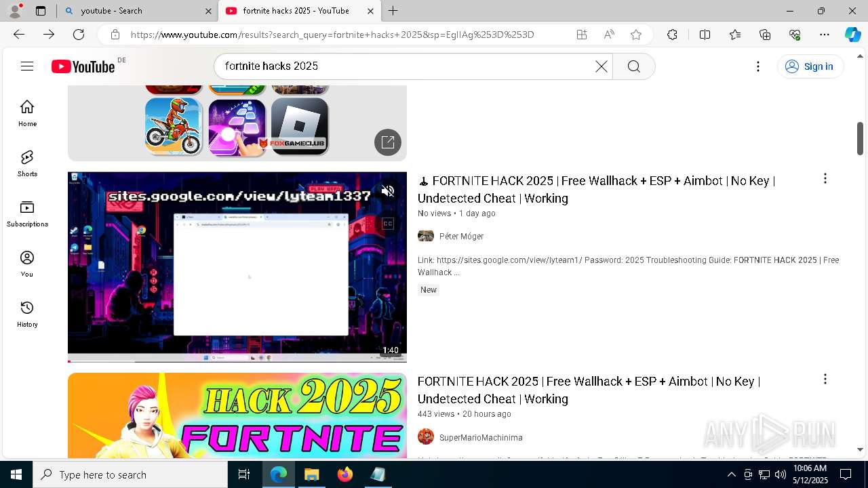Open Edge Settings and more menu
Image resolution: width=868 pixels, height=488 pixels.
tap(825, 35)
